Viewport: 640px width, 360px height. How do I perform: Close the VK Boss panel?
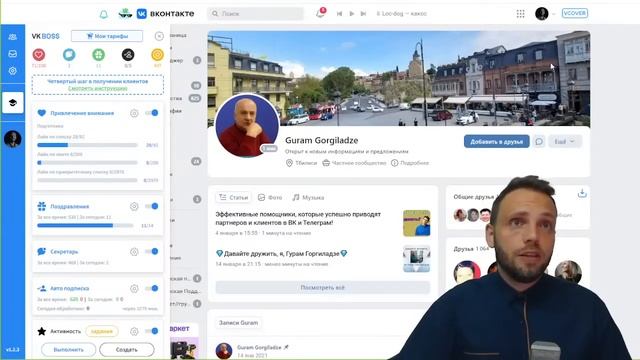pos(159,36)
